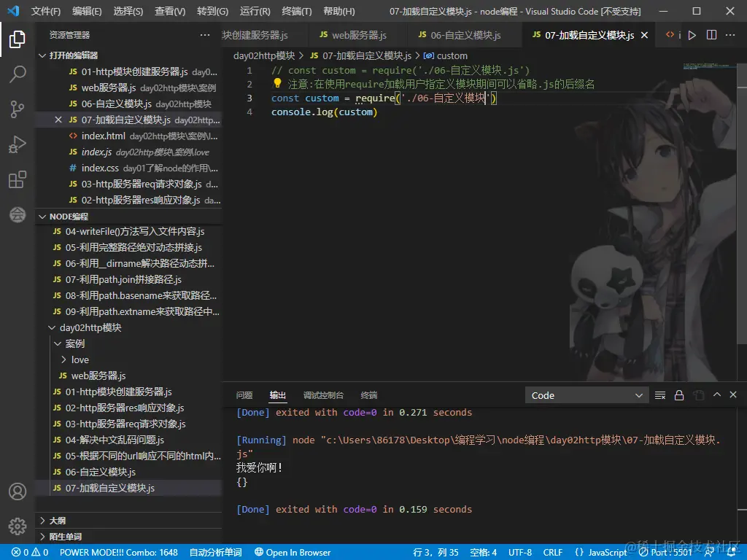Switch to the 终端 panel tab

tap(369, 395)
